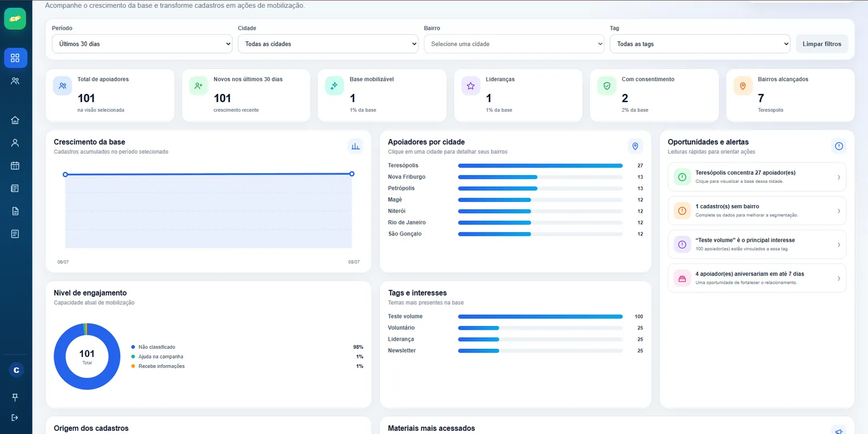Click the logout icon in sidebar
The image size is (868, 434).
pos(15,417)
